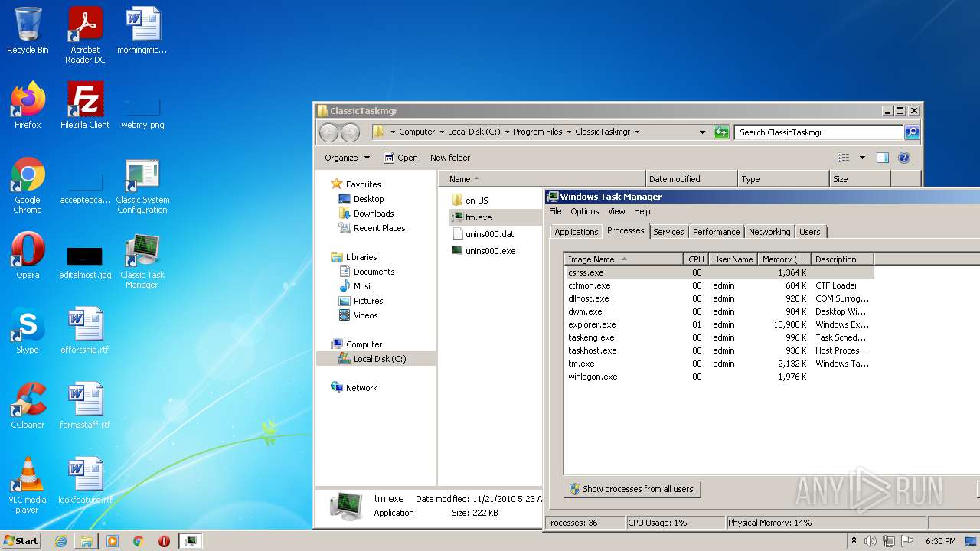Image resolution: width=980 pixels, height=551 pixels.
Task: Launch VLC media player shortcut
Action: click(28, 485)
